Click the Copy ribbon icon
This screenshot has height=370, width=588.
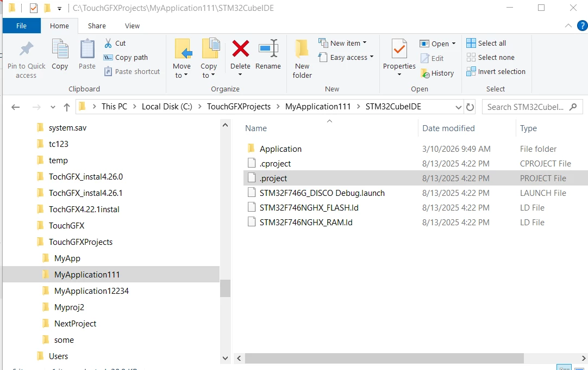(x=60, y=49)
